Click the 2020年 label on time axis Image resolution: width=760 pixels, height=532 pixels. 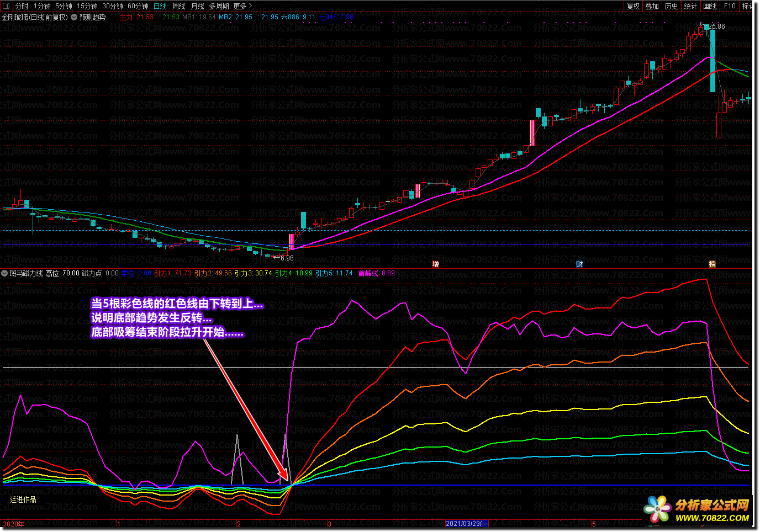[14, 524]
